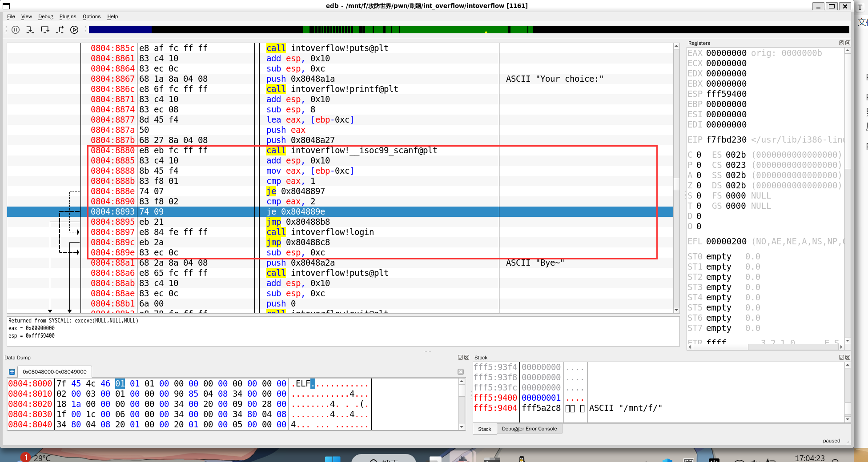Click the Step Out toolbar icon
868x462 pixels.
60,30
